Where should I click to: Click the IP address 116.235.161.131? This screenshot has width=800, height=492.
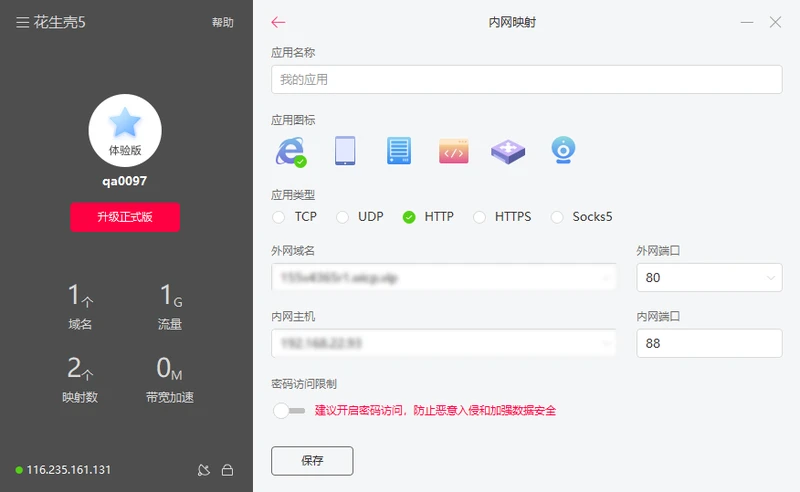point(69,470)
